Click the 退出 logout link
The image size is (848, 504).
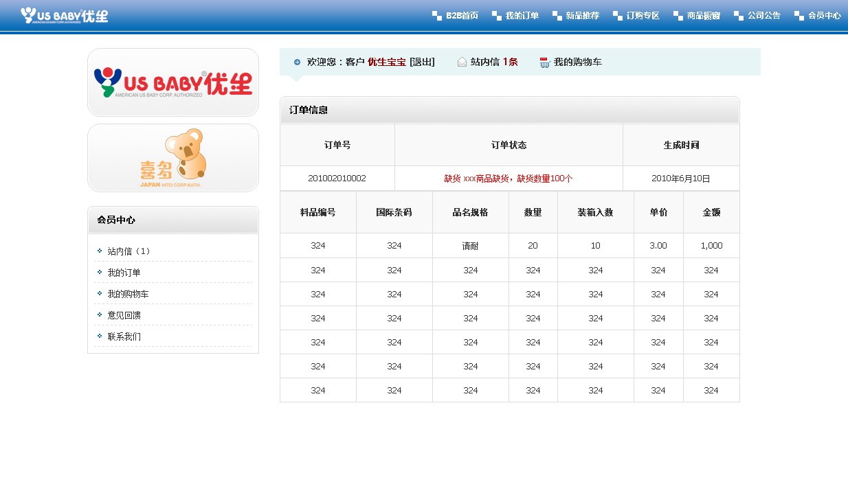click(422, 62)
